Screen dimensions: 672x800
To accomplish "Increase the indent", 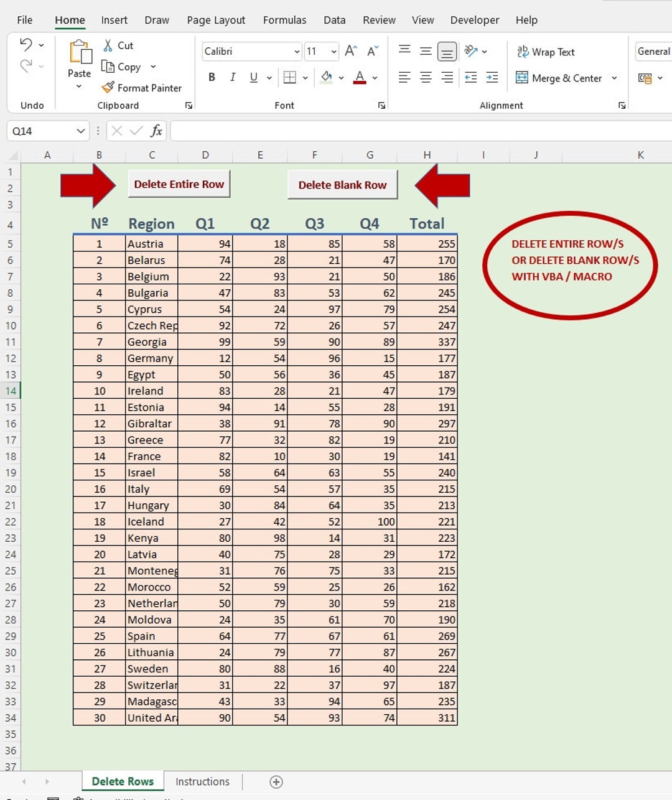I will [x=492, y=77].
